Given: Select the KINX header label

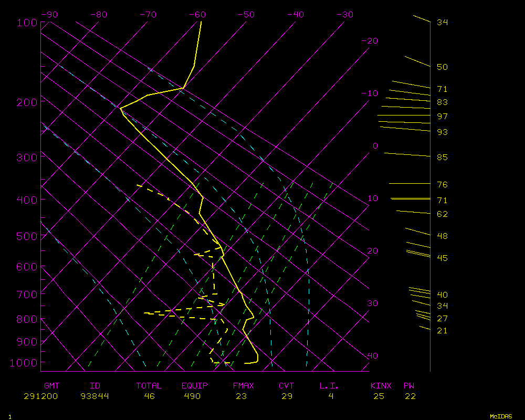Looking at the screenshot, I should pos(381,386).
